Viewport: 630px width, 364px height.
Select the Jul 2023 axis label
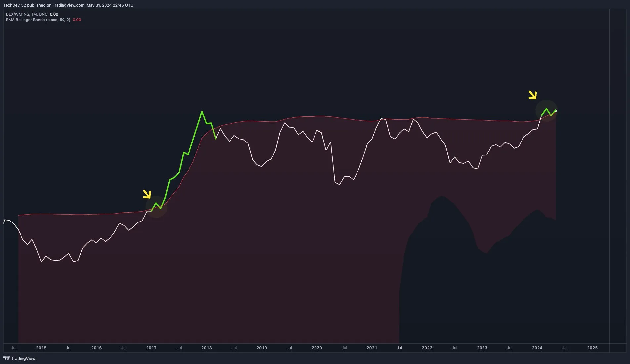tap(510, 348)
